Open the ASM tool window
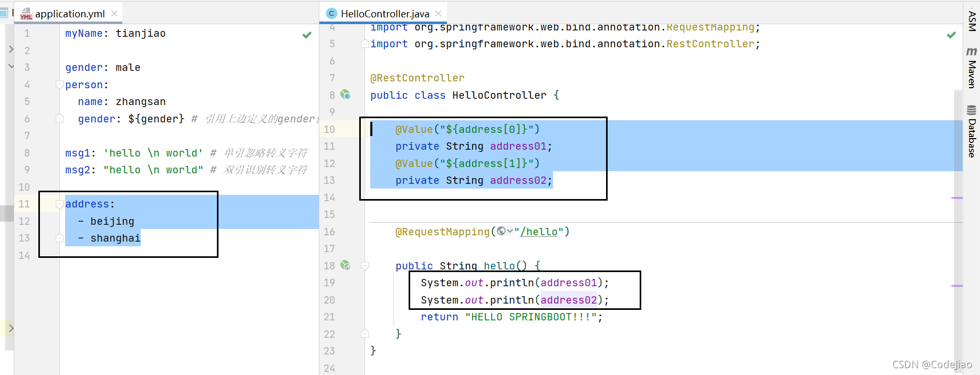Image resolution: width=980 pixels, height=375 pixels. click(972, 21)
